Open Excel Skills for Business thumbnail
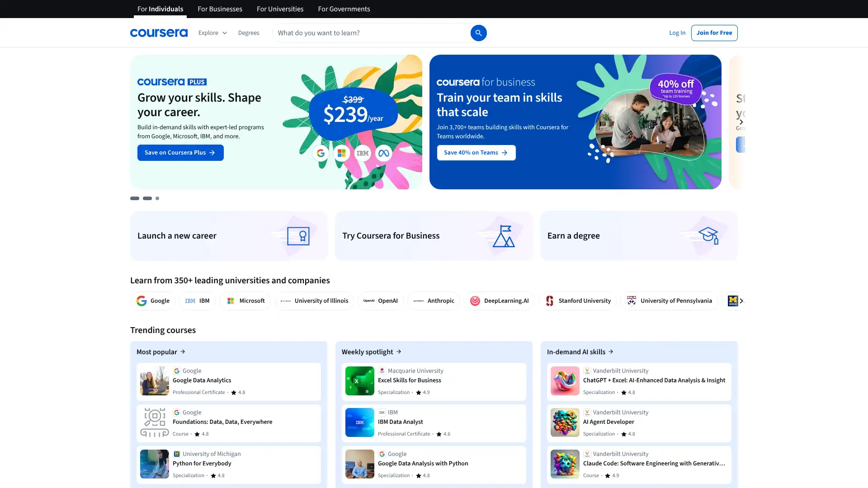 click(360, 381)
